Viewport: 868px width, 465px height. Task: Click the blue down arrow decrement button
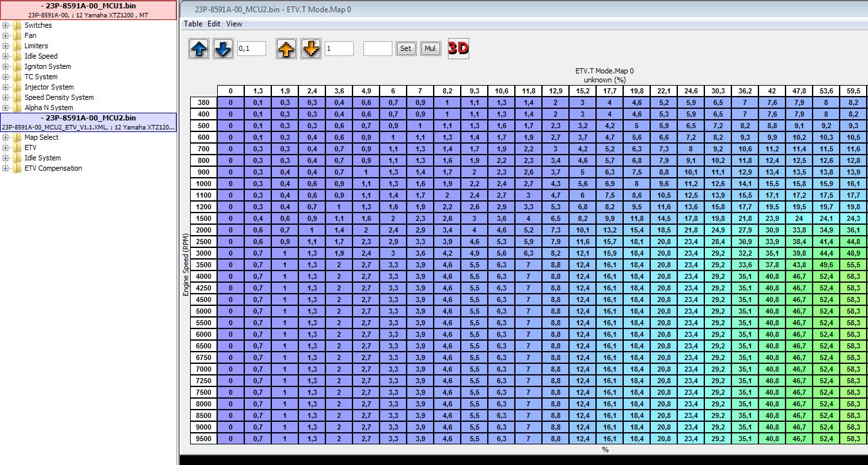click(222, 49)
